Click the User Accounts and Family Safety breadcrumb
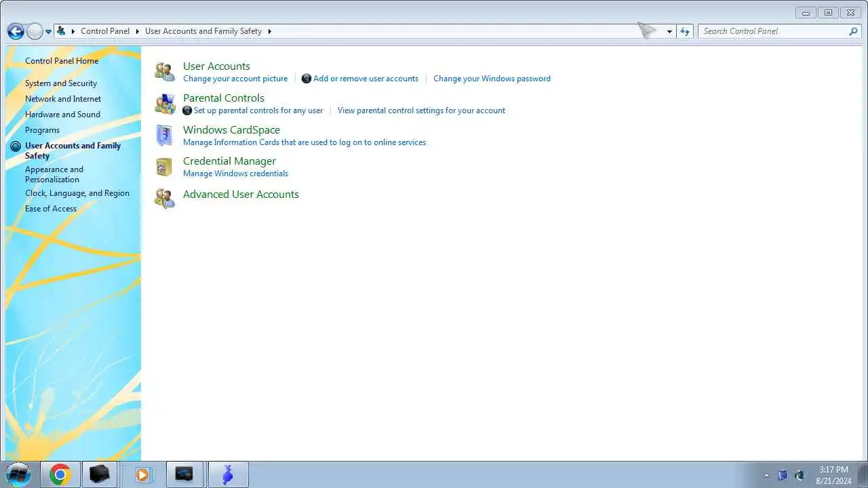The image size is (868, 488). click(x=203, y=31)
